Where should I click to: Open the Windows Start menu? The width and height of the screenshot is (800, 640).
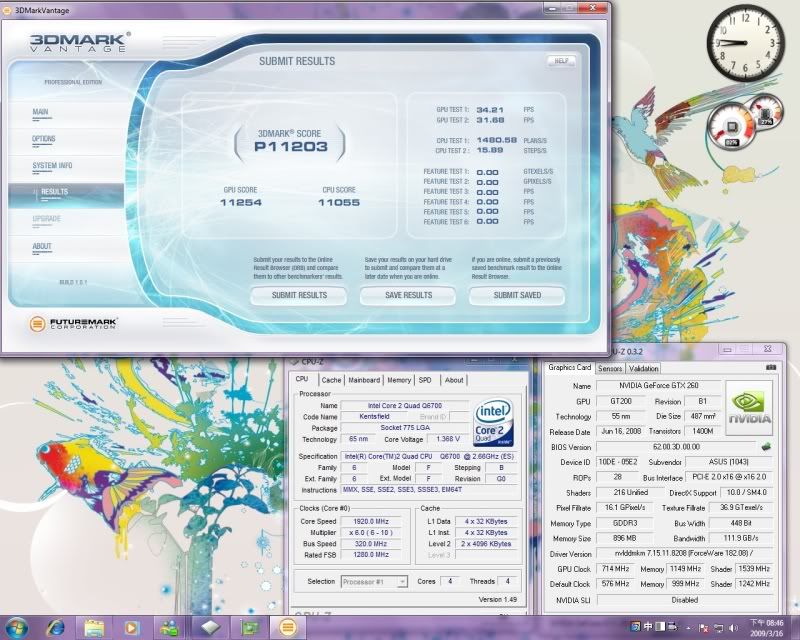tap(17, 627)
